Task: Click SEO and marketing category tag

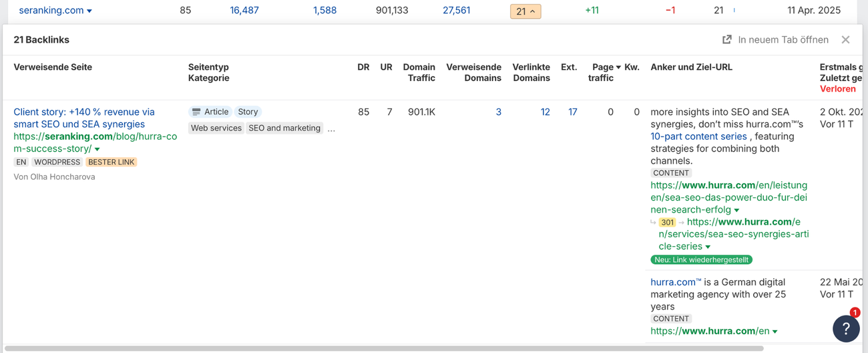Action: [284, 128]
